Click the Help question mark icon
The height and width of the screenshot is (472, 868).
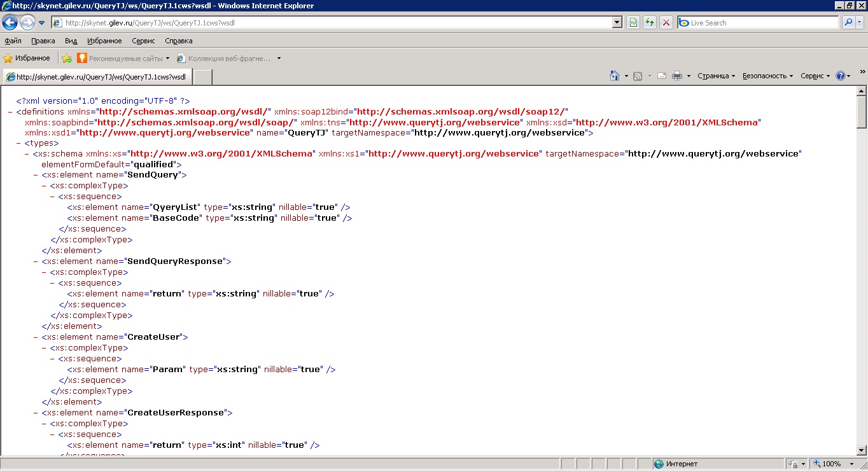point(841,76)
